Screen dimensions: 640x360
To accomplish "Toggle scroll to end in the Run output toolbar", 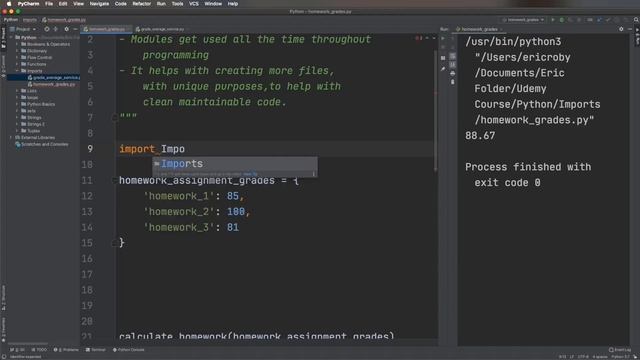I will [453, 64].
